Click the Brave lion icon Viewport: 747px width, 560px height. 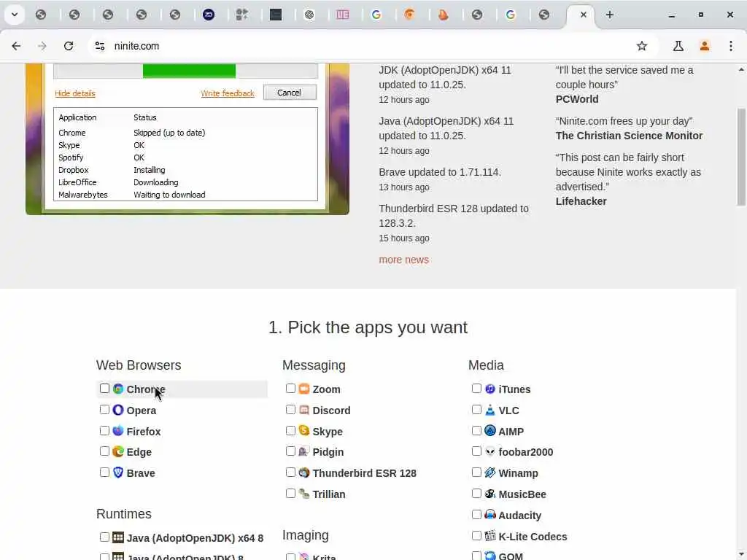[118, 472]
